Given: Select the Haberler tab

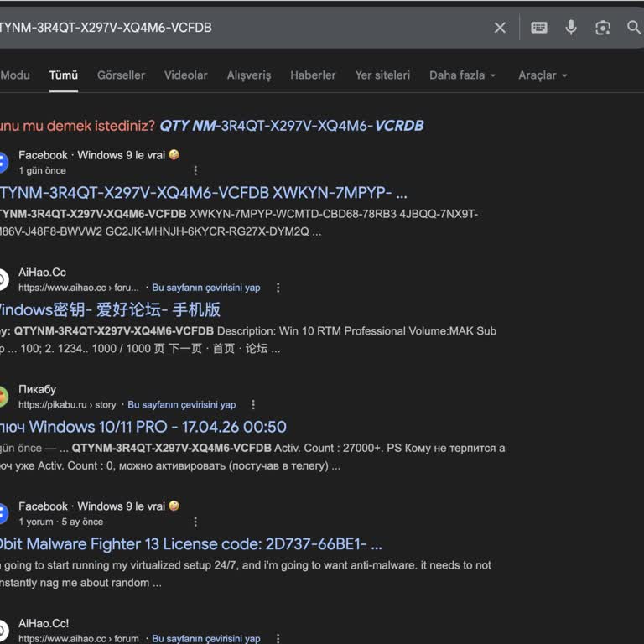Looking at the screenshot, I should coord(313,75).
